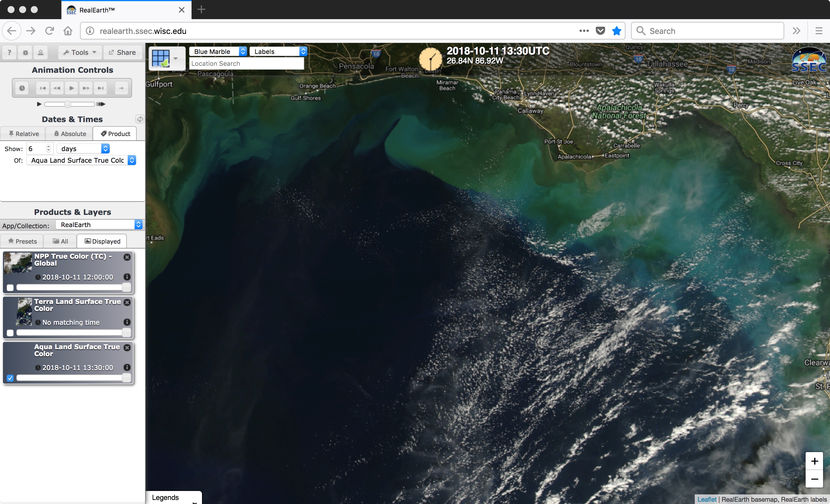830x504 pixels.
Task: Switch to the Product tab
Action: pyautogui.click(x=115, y=134)
